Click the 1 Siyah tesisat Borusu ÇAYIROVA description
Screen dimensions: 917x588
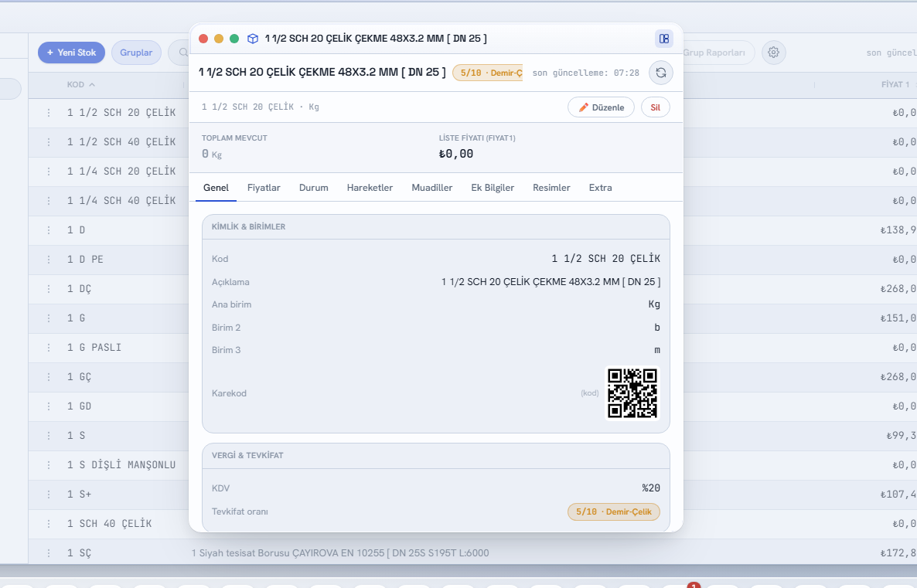[340, 553]
